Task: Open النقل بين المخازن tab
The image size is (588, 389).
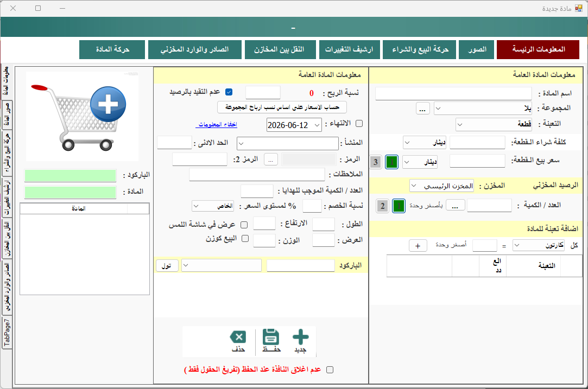Action: [280, 49]
